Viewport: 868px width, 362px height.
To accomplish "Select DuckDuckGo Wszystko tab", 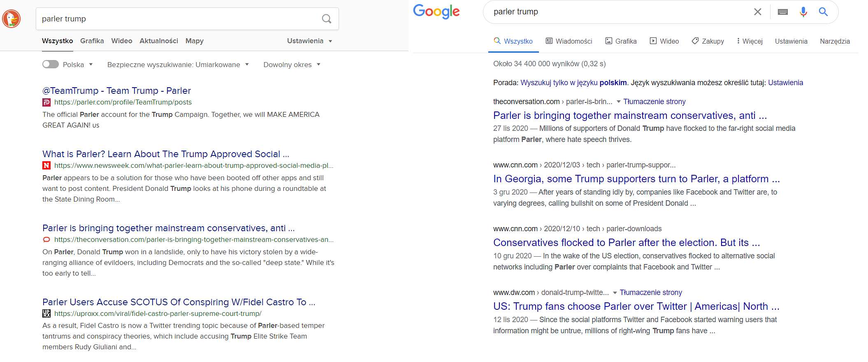I will (58, 41).
